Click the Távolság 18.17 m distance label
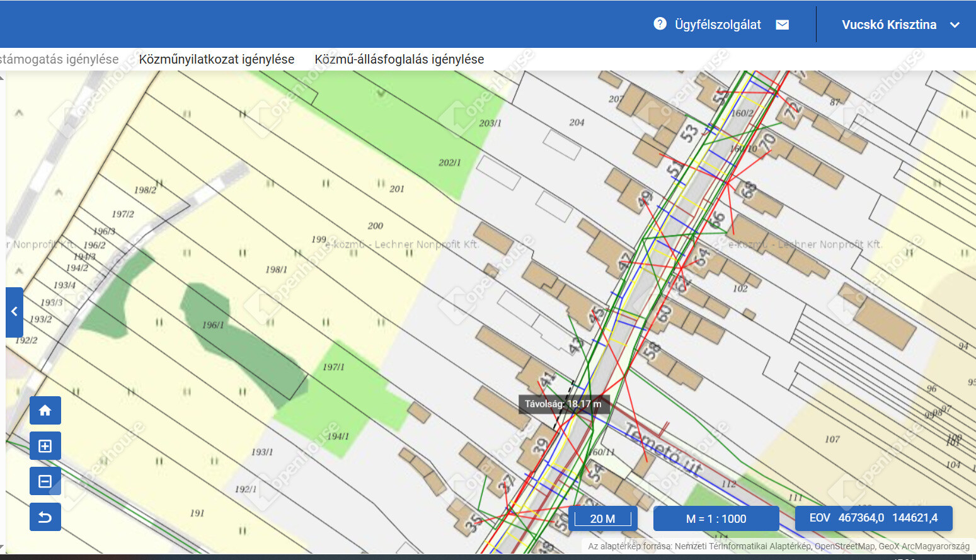 coord(563,404)
